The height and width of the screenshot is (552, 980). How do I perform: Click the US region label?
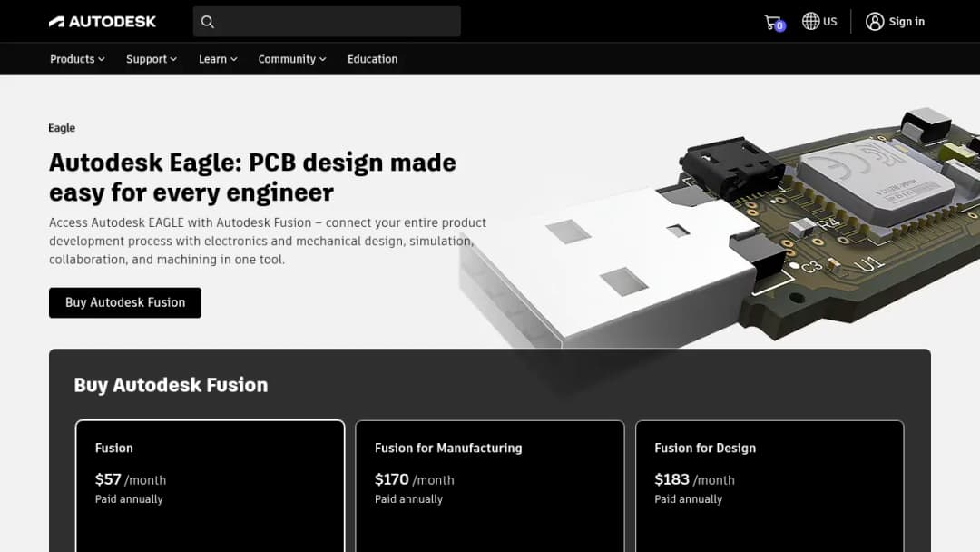pyautogui.click(x=830, y=21)
